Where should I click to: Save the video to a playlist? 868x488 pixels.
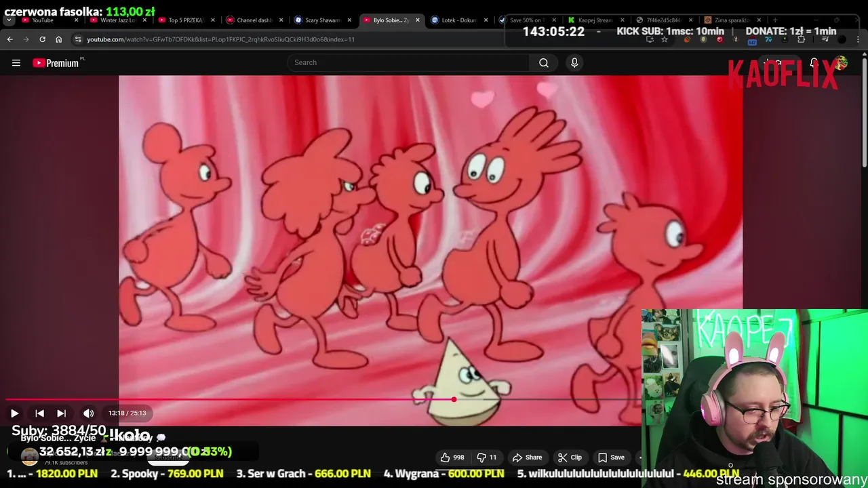pyautogui.click(x=611, y=457)
